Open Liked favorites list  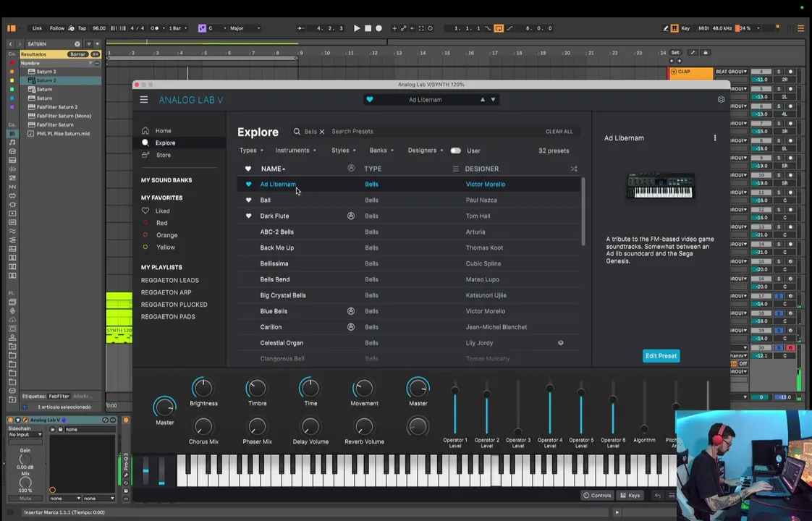(162, 211)
